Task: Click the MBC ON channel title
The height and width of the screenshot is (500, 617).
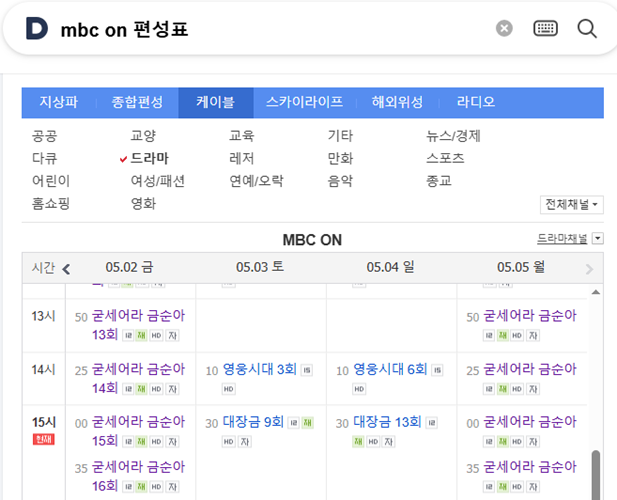Action: 312,240
